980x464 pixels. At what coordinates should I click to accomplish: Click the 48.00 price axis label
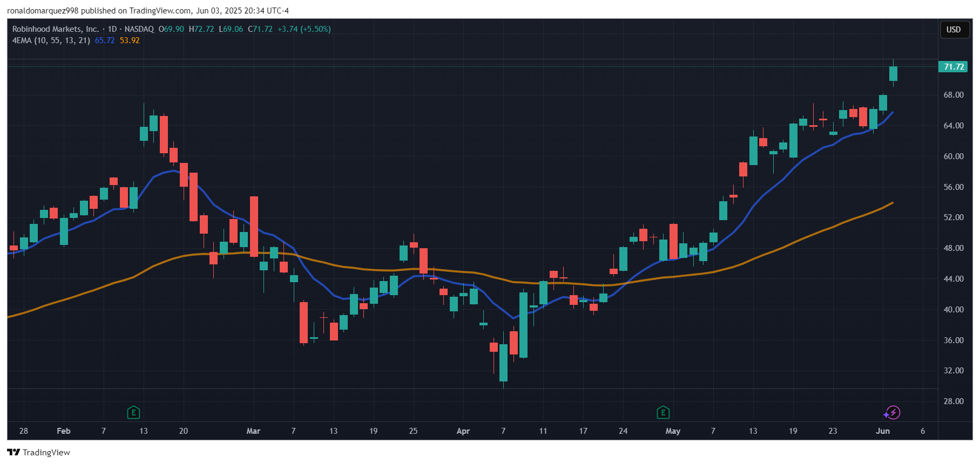coord(954,248)
